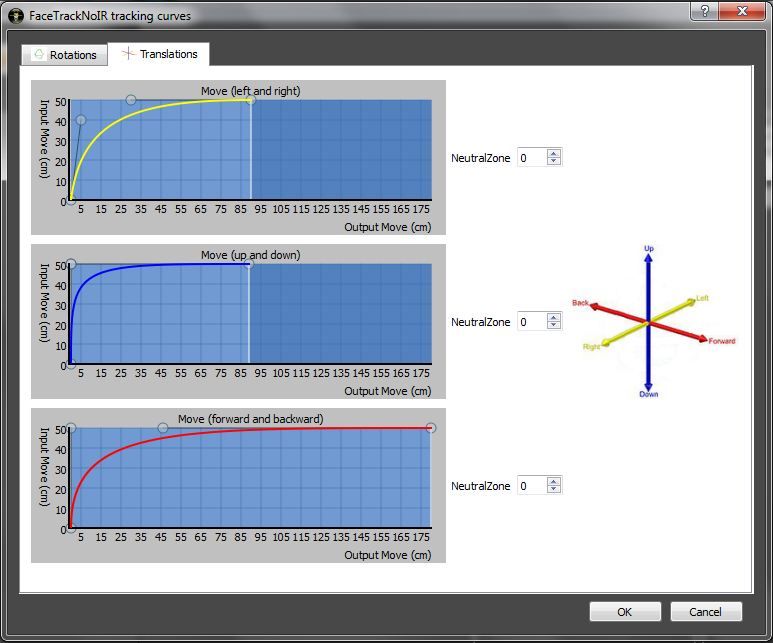Click NeutralZone field for left and right
773x643 pixels.
point(531,158)
